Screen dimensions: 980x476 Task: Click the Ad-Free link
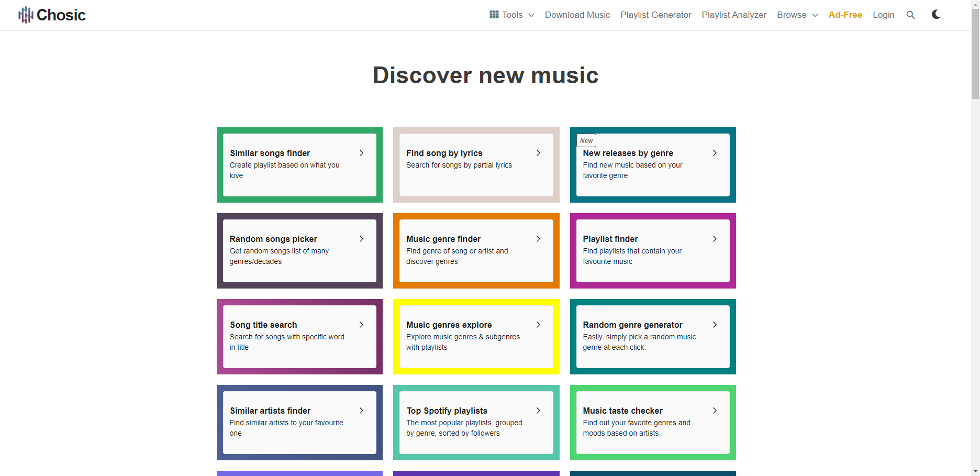coord(845,15)
